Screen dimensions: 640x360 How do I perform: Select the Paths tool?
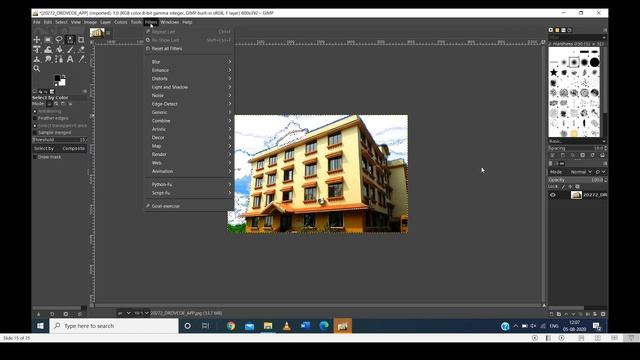coord(59,59)
